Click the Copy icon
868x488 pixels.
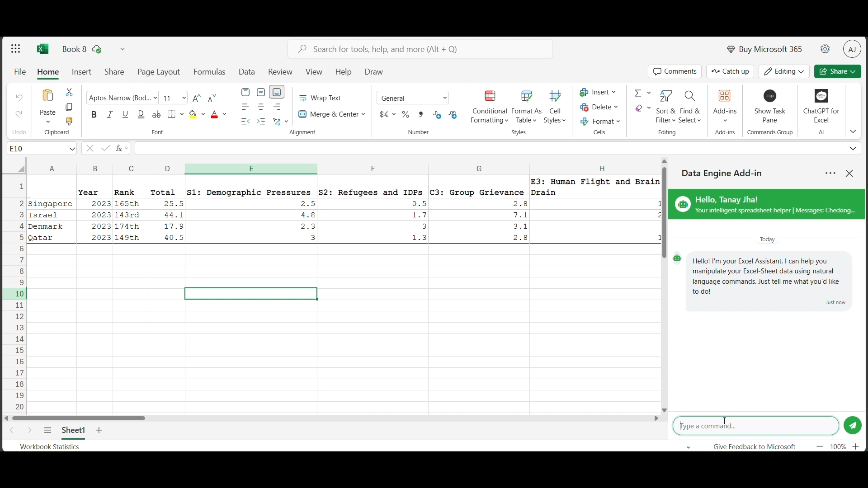point(69,108)
